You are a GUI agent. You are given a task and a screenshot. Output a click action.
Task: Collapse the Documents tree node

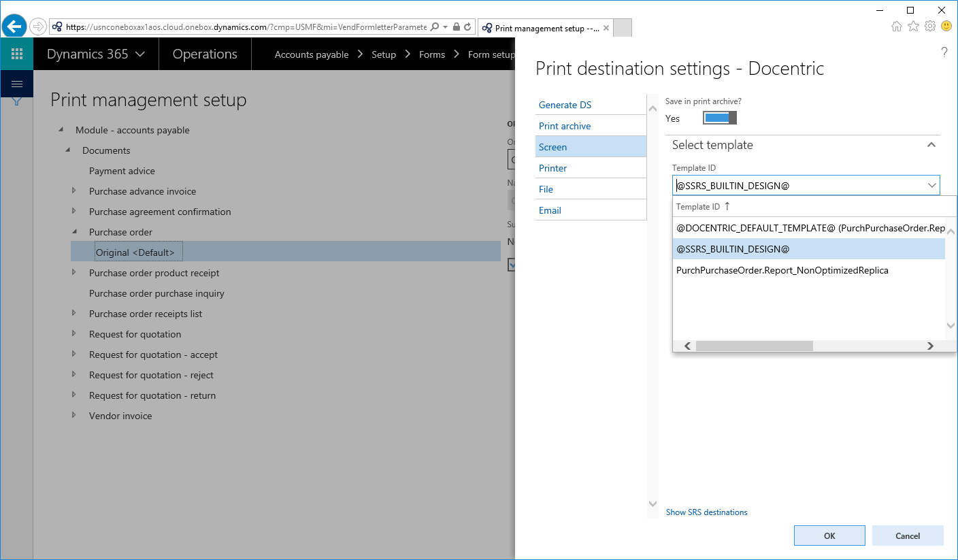pos(67,150)
